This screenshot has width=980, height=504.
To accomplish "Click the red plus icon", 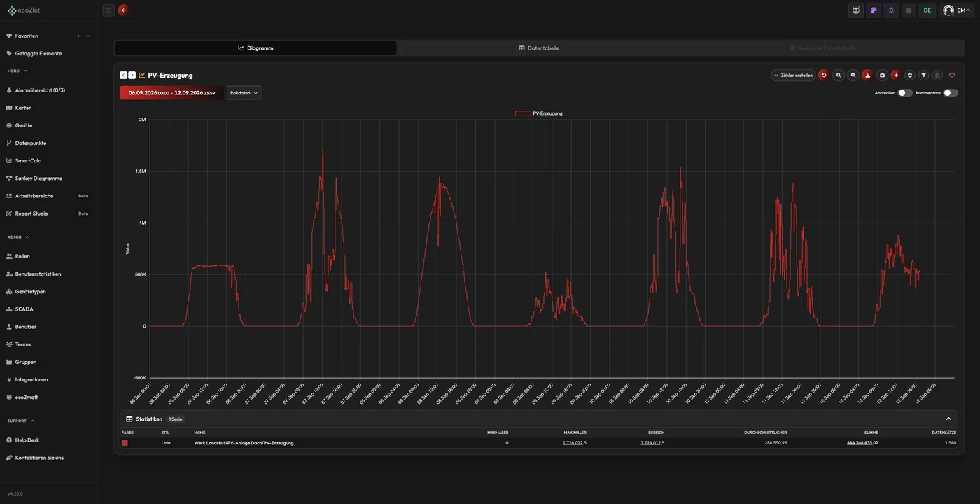I will 896,75.
